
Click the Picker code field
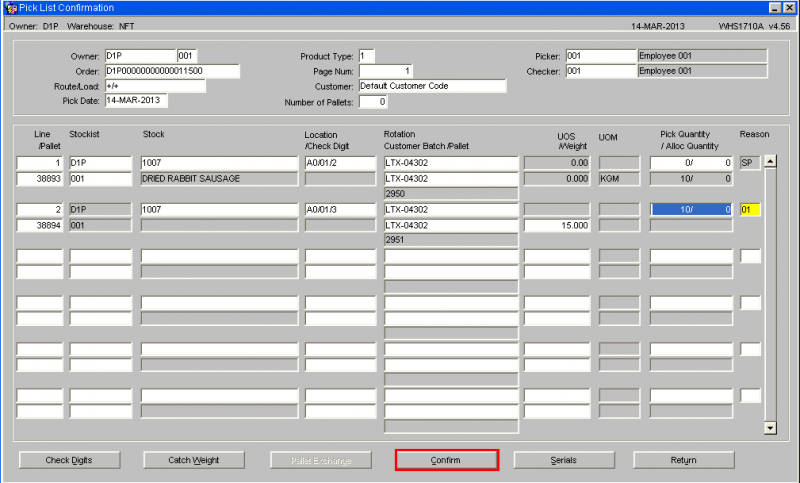(601, 56)
